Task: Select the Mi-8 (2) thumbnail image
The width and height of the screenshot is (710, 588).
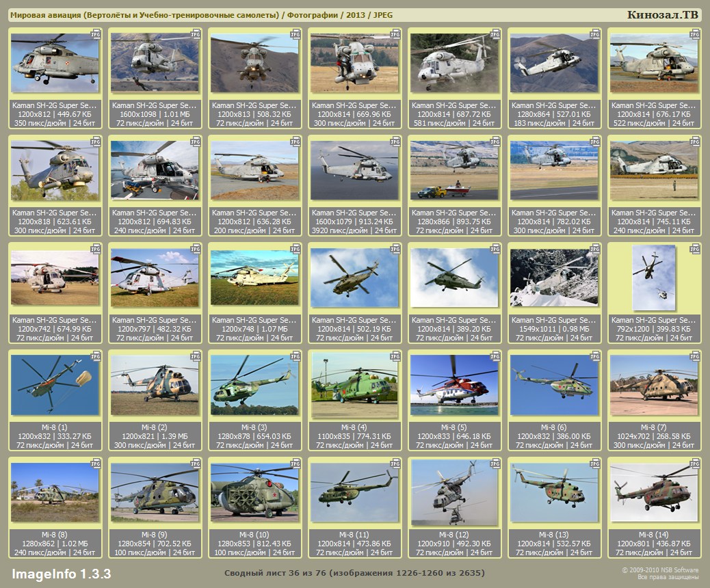Action: coord(155,385)
